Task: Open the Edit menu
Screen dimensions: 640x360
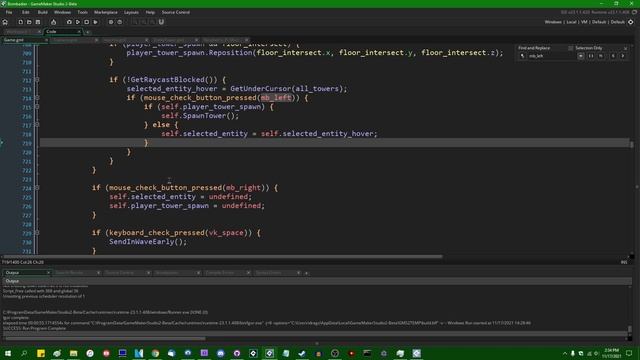Action: pos(25,12)
